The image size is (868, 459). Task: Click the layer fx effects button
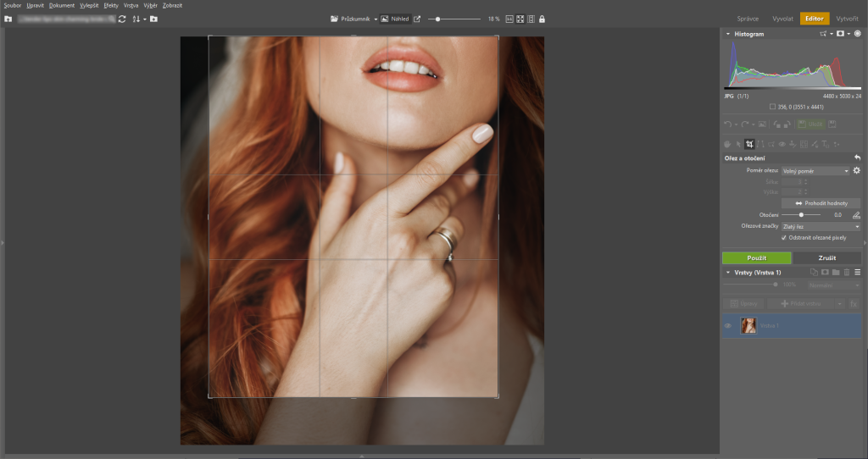[x=854, y=304]
